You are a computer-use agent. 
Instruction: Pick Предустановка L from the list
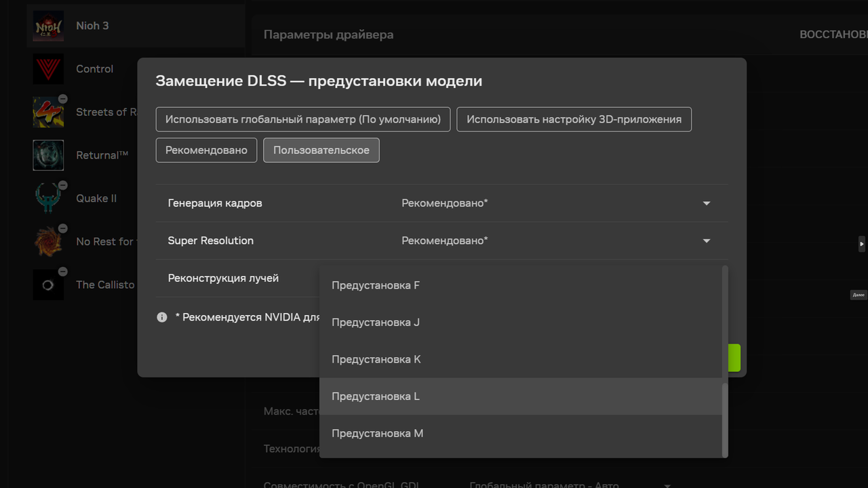click(x=521, y=396)
